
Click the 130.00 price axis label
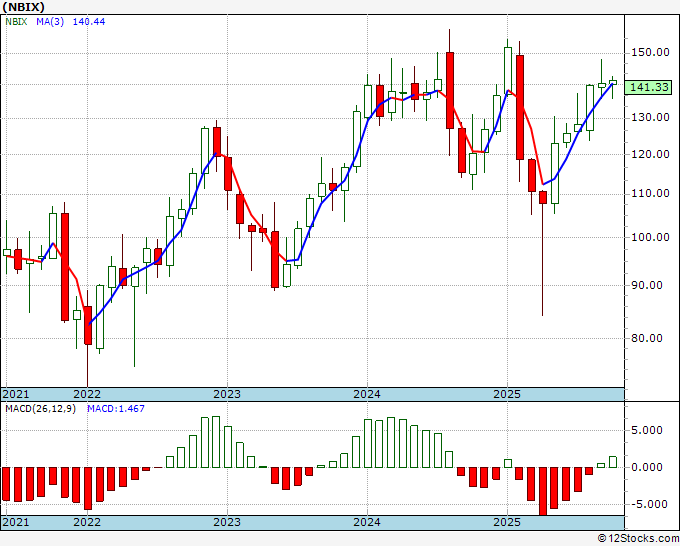pos(650,118)
